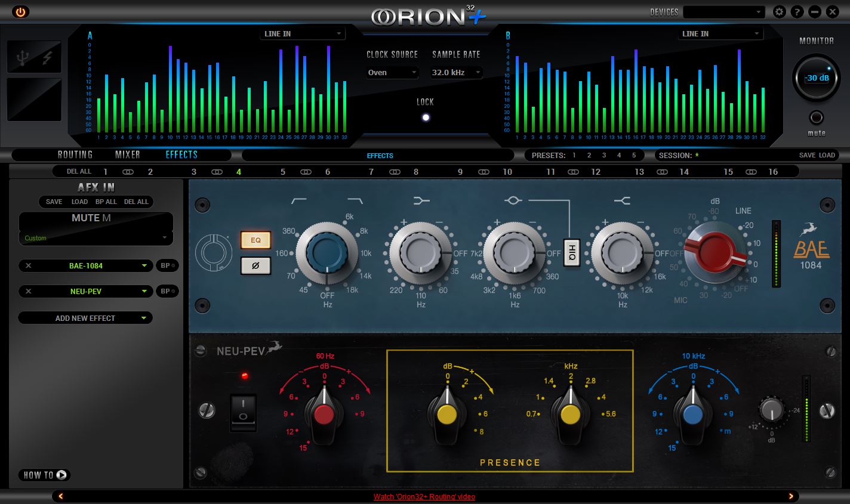The width and height of the screenshot is (850, 504).
Task: Load preset 5
Action: click(x=634, y=155)
